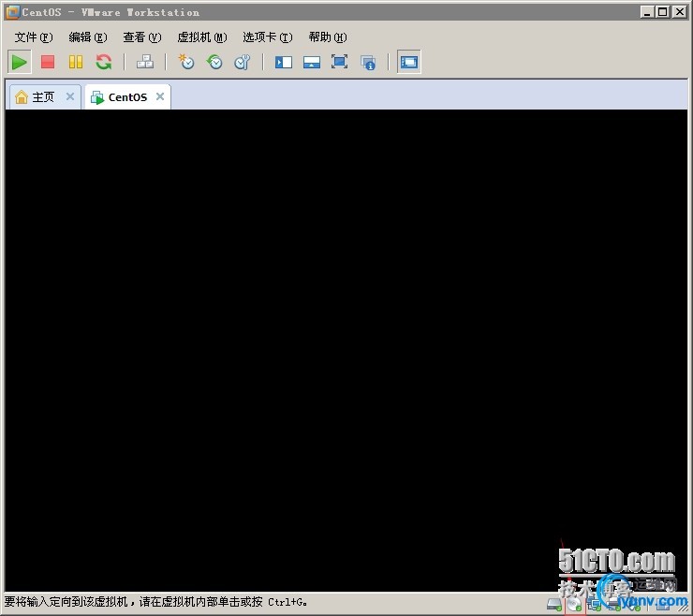Open the 查看(V) menu

142,37
